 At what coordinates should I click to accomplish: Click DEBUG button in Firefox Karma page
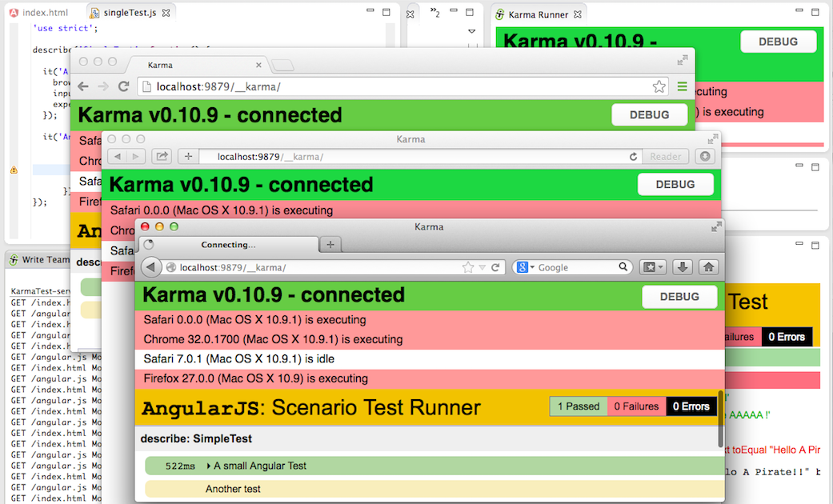pos(679,297)
